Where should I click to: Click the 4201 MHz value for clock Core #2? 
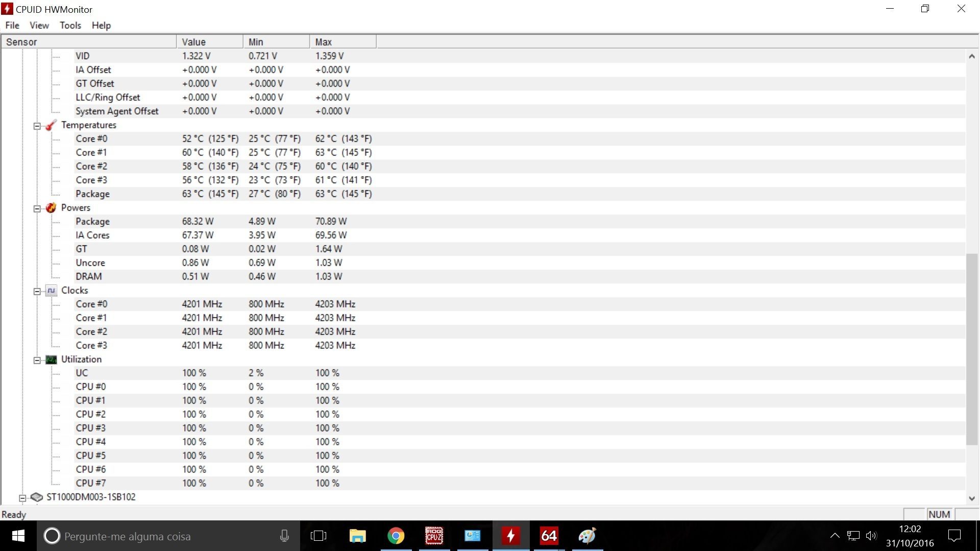[202, 332]
